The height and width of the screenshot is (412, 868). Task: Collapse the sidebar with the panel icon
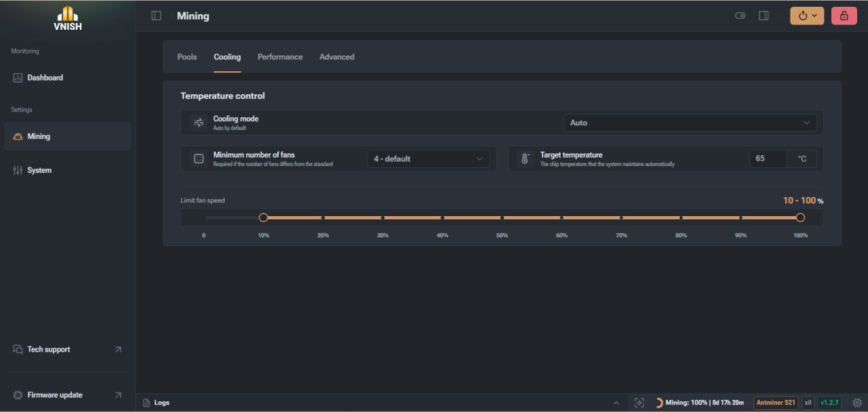156,16
